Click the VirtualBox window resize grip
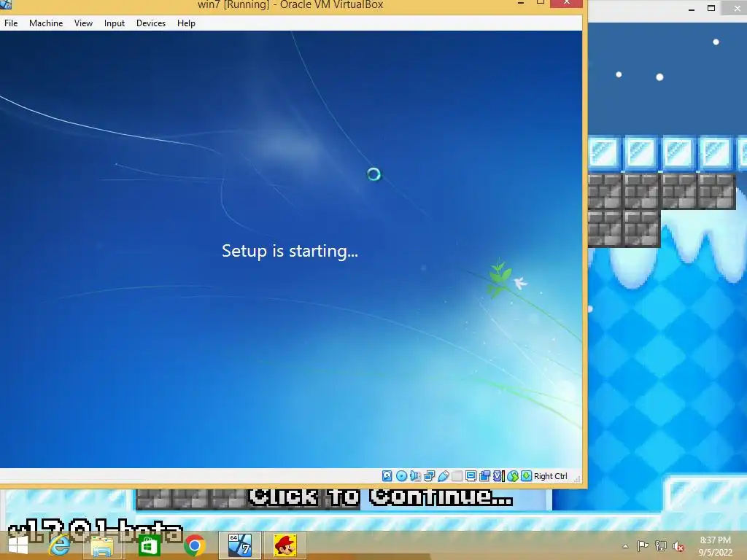The image size is (747, 560). pos(577,479)
